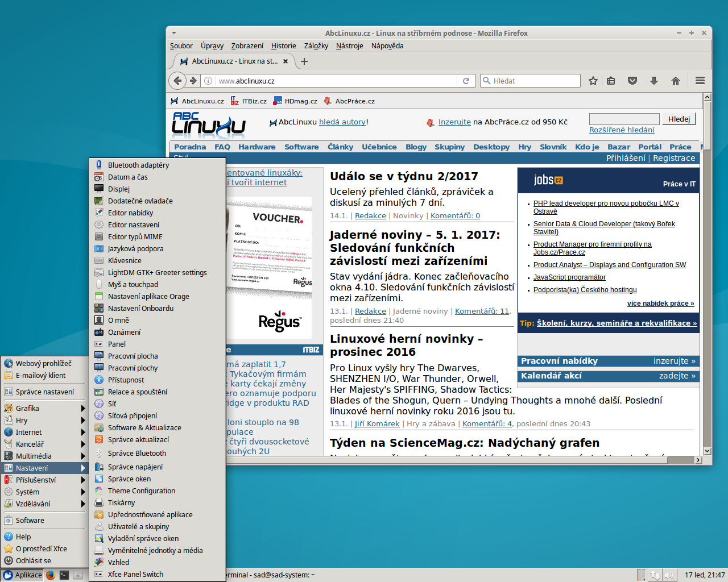Save page to Pocket icon
This screenshot has height=582, width=728.
click(632, 81)
